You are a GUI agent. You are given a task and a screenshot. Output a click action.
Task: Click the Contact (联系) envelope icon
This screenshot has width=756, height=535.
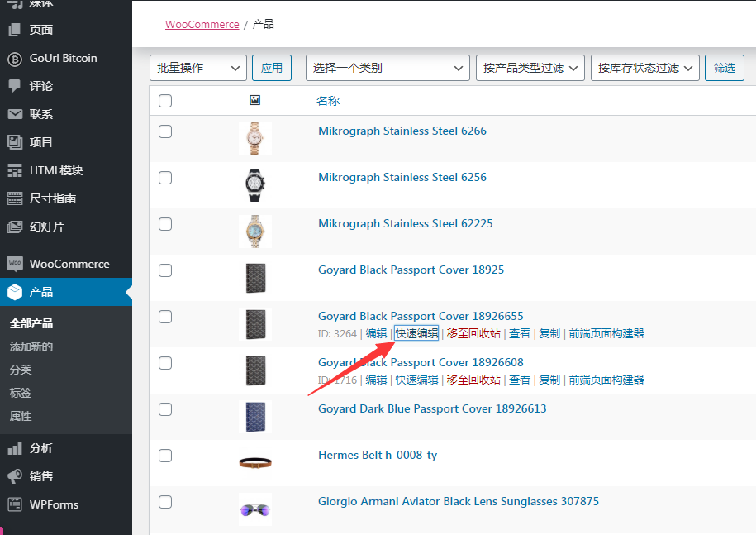click(15, 114)
